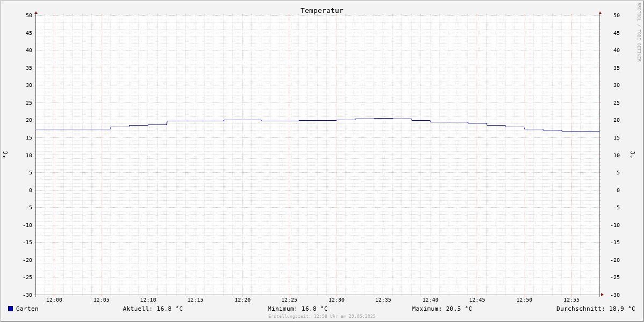Screen dimensions: 644x322
Task: Click the blue Garten legend color swatch
Action: click(10, 309)
